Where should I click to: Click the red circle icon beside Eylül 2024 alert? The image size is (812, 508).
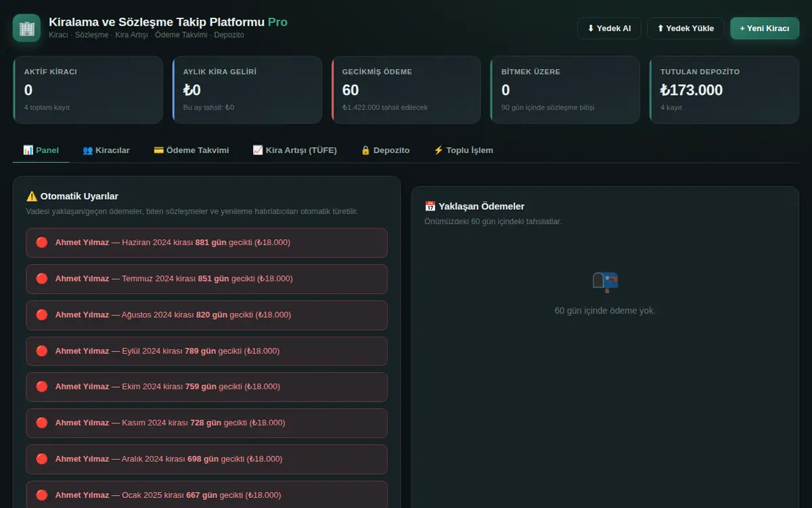click(42, 351)
